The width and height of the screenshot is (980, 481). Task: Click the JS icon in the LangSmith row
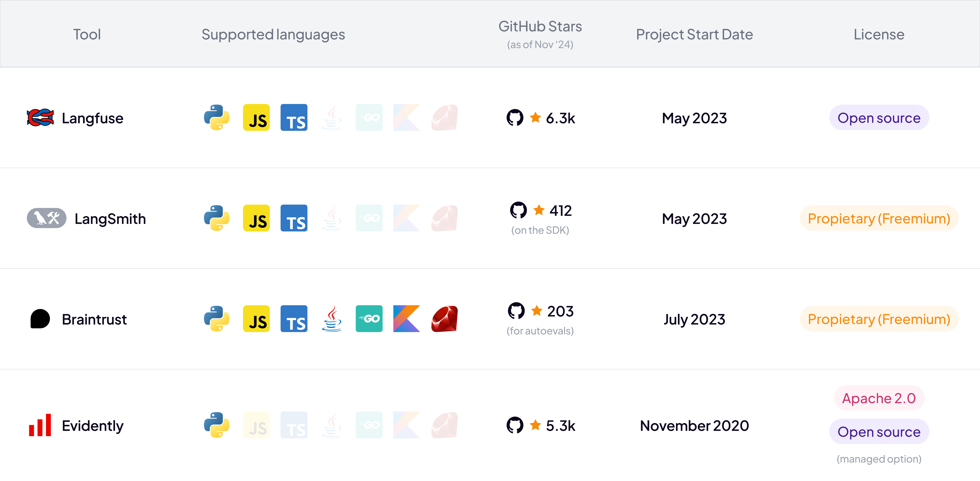(256, 218)
